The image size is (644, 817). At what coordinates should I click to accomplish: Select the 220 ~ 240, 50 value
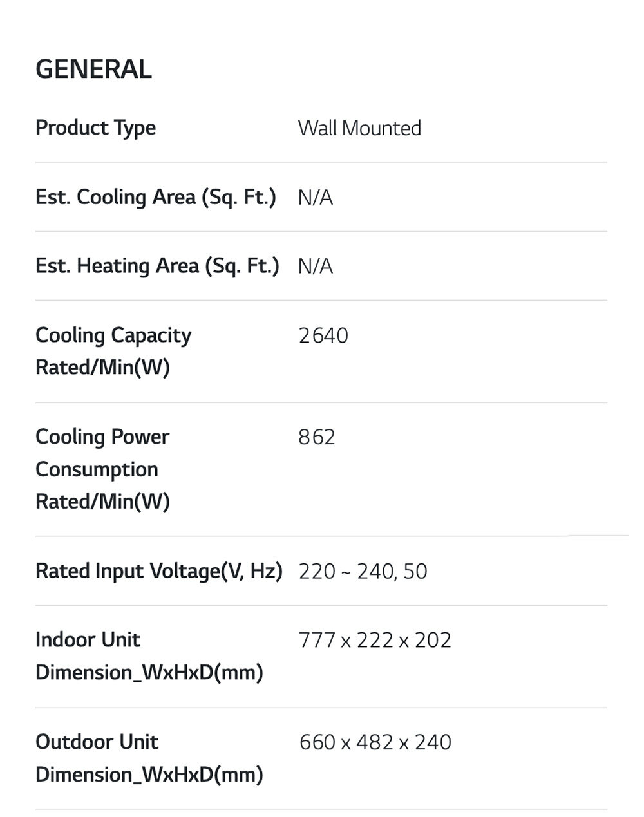tap(363, 571)
